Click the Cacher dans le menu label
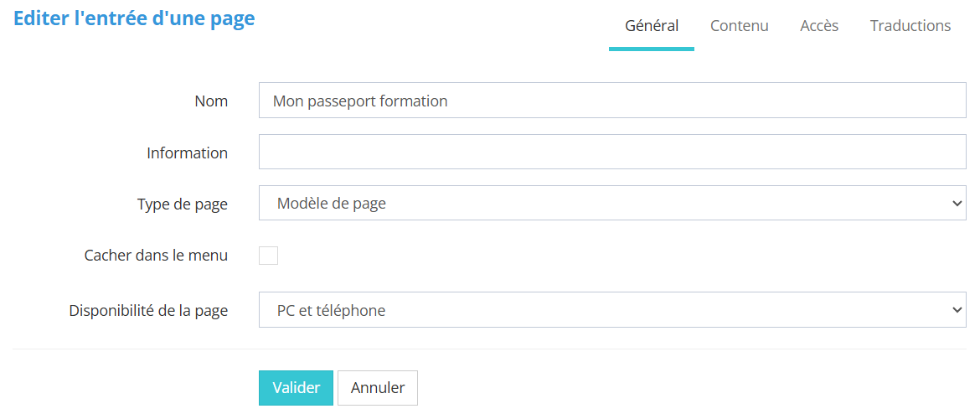 pyautogui.click(x=156, y=256)
